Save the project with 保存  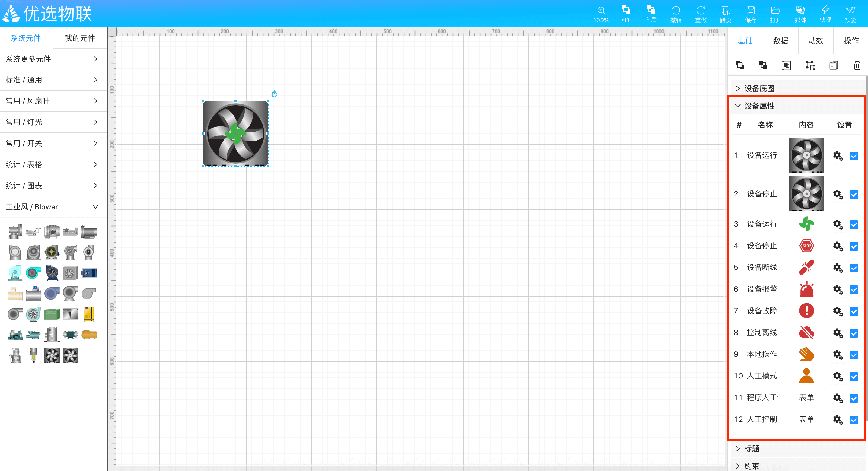(x=750, y=14)
